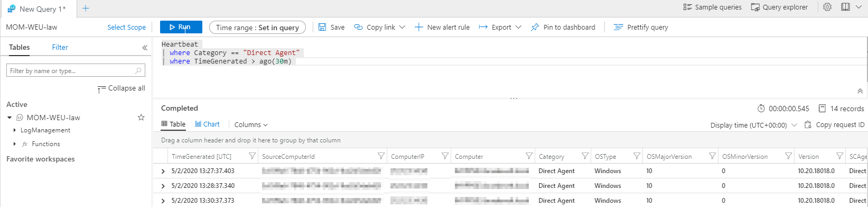Viewport: 868px width, 207px height.
Task: Collapse the left sidebar pane
Action: click(145, 48)
